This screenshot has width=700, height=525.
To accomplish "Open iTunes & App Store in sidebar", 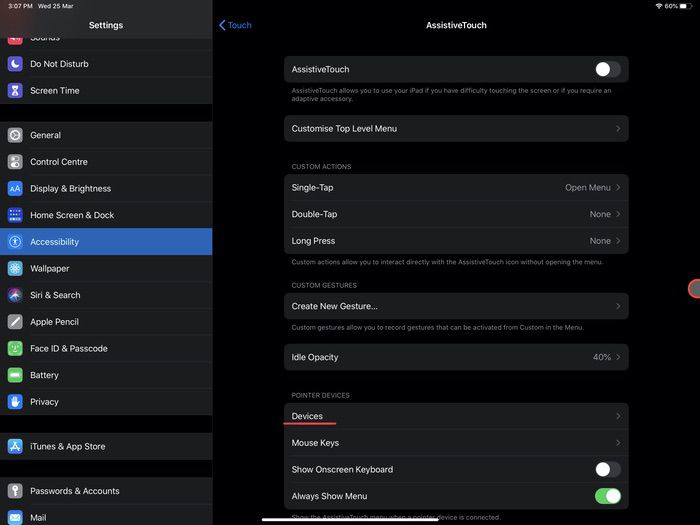I will click(x=106, y=446).
